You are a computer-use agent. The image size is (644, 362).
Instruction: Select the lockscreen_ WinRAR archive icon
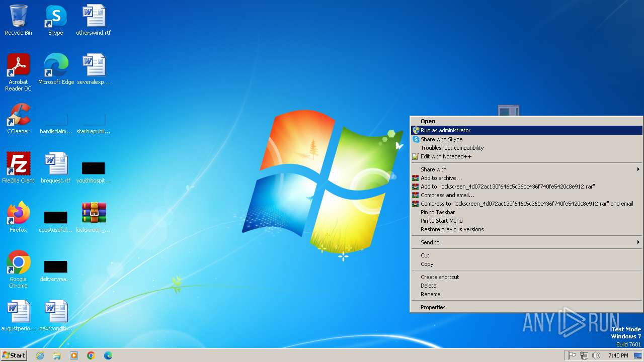coord(94,217)
